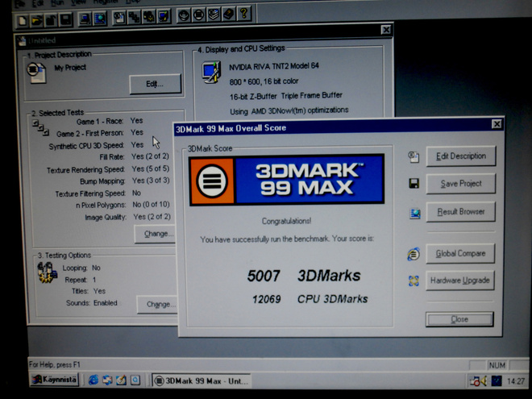Image resolution: width=532 pixels, height=399 pixels.
Task: Click the icon beside Edit Description
Action: 414,156
